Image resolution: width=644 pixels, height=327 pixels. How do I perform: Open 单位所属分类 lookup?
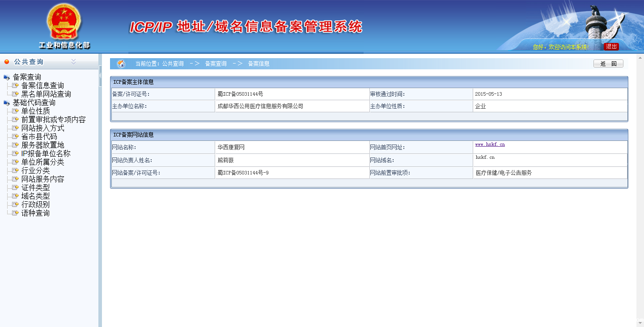tap(43, 162)
